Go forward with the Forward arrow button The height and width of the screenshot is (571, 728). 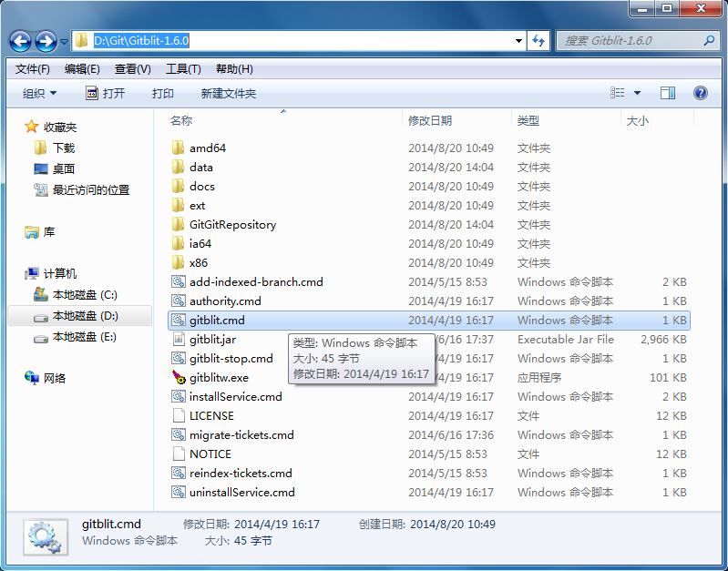[46, 41]
